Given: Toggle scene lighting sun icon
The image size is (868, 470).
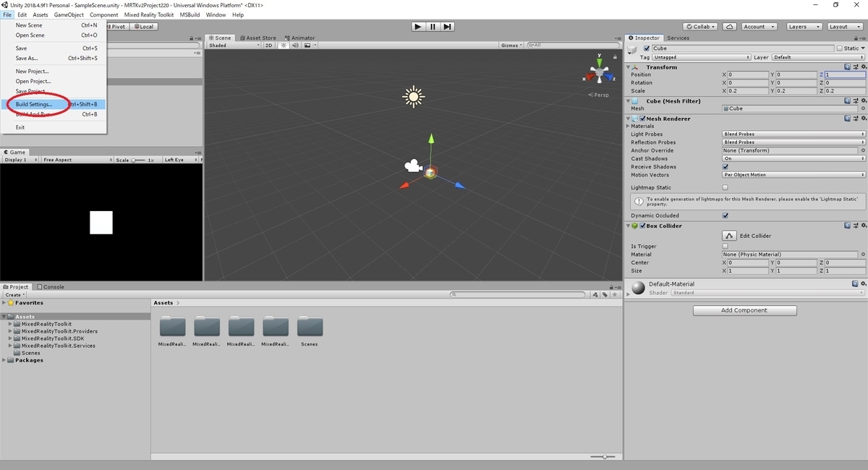Looking at the screenshot, I should (x=284, y=46).
